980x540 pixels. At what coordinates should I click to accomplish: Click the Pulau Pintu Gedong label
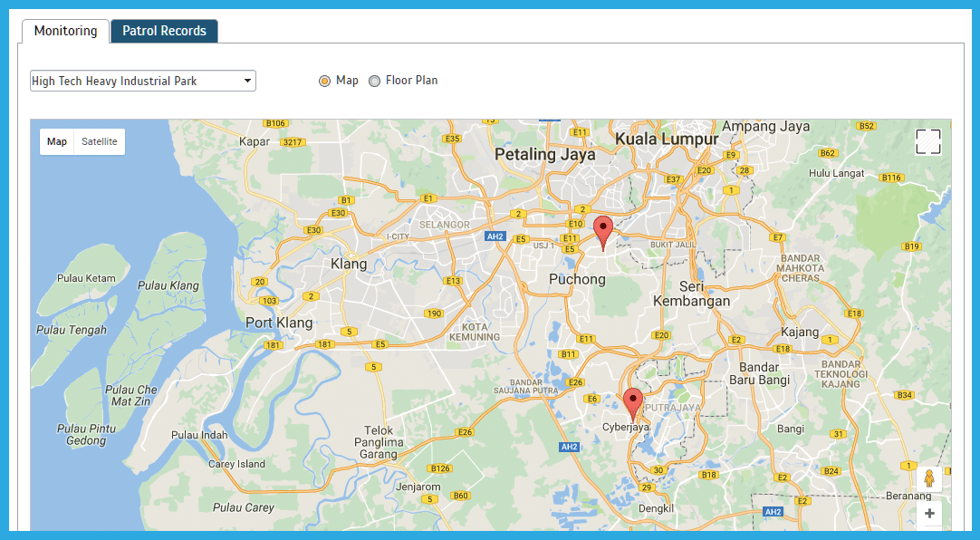point(86,434)
